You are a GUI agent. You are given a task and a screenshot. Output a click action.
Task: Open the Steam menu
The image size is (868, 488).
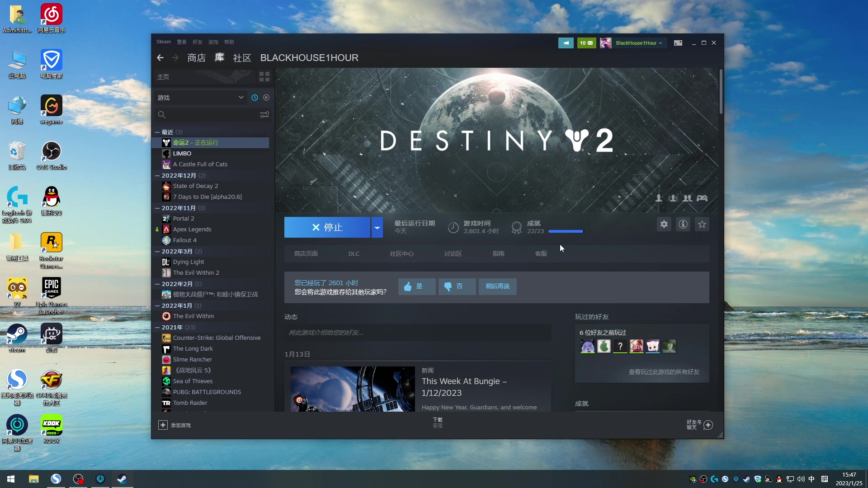pyautogui.click(x=164, y=42)
